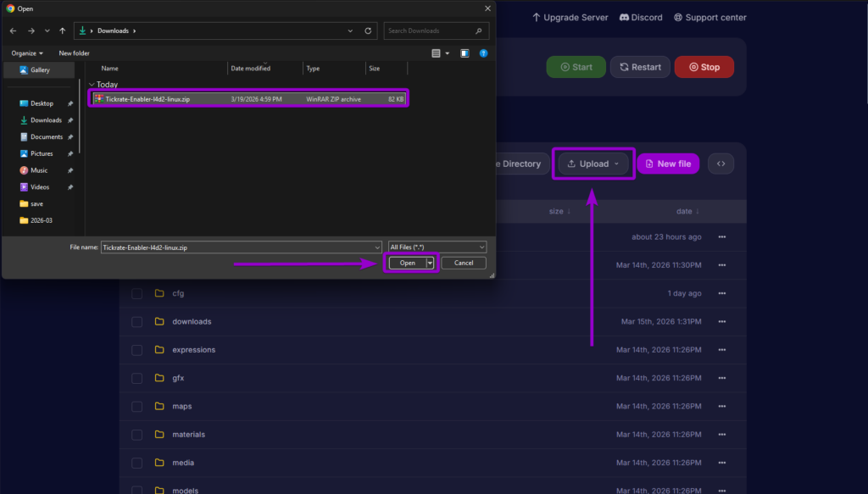Viewport: 868px width, 494px height.
Task: Open the All Files file type dropdown
Action: (437, 247)
